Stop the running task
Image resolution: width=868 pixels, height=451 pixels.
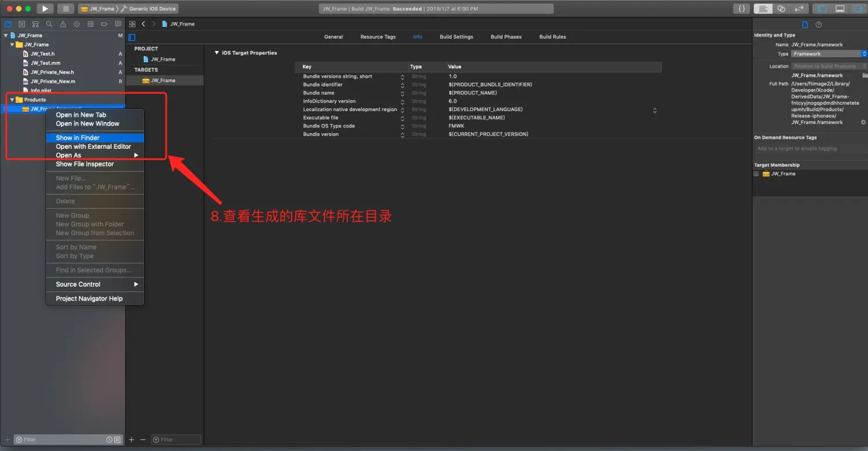click(66, 9)
